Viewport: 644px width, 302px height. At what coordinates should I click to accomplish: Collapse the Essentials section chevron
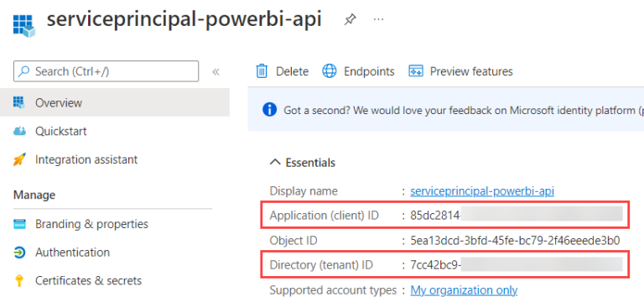(275, 163)
